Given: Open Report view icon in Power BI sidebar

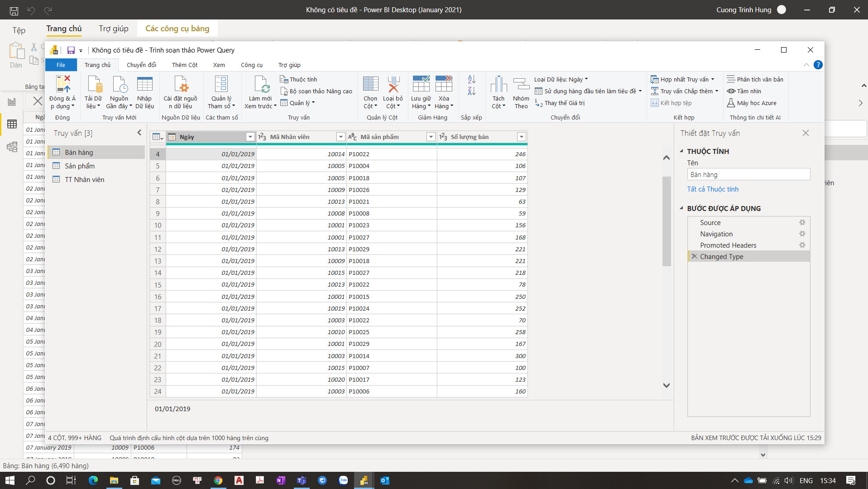Looking at the screenshot, I should click(x=12, y=101).
